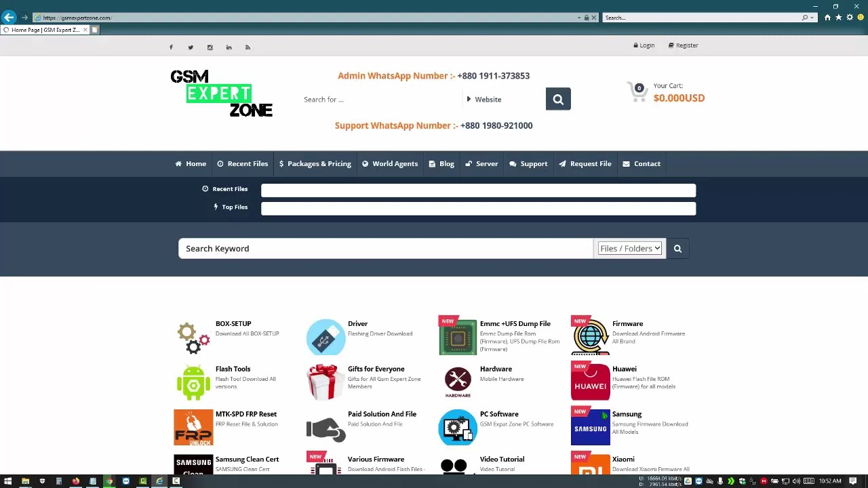This screenshot has width=868, height=488.
Task: Click the Samsung logo icon
Action: [x=590, y=428]
